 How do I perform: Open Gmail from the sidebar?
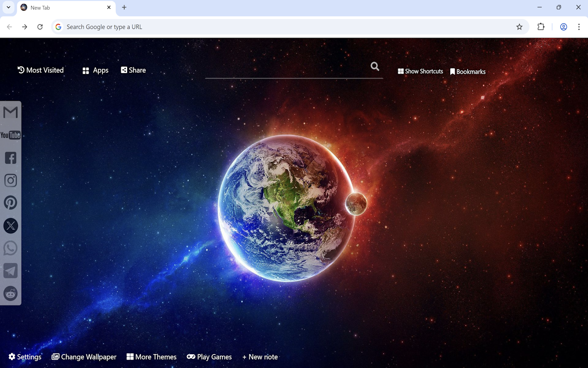point(10,112)
